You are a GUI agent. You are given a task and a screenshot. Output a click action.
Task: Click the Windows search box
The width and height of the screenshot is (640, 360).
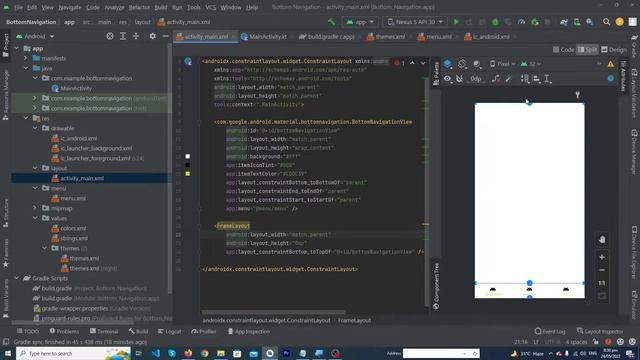tap(73, 353)
